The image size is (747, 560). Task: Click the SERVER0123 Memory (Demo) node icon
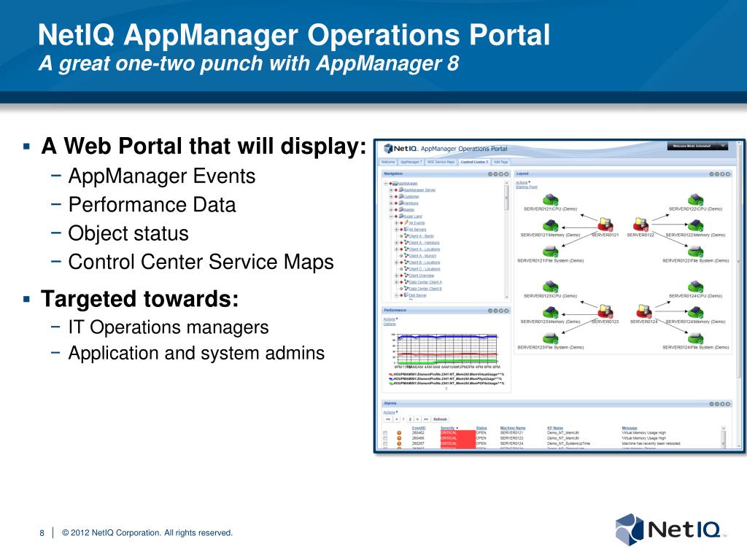click(x=550, y=312)
